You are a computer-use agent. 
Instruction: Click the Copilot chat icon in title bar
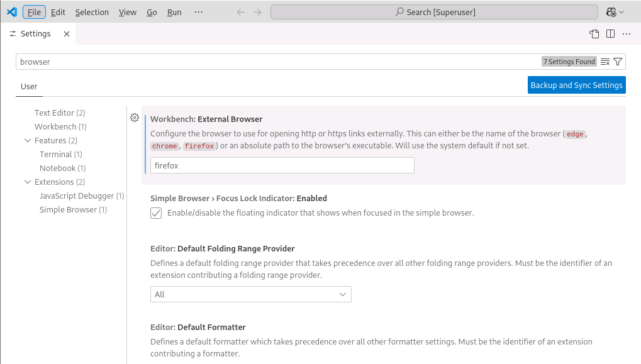(610, 12)
